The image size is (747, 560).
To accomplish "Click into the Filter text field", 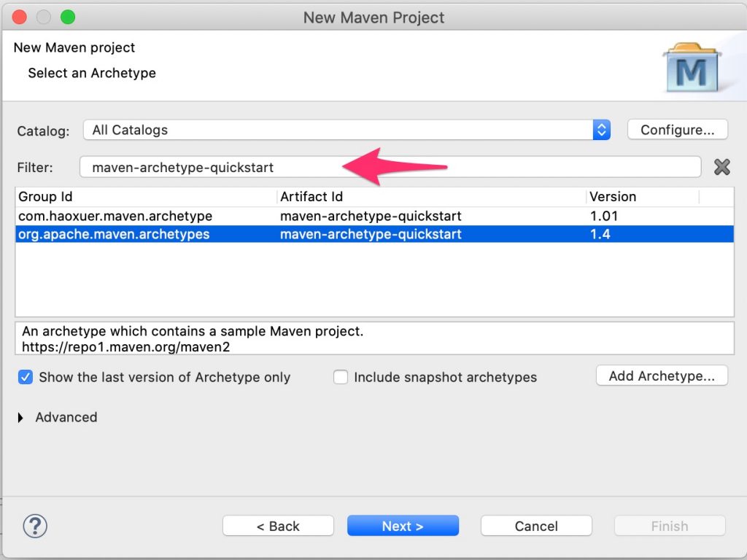I will [390, 167].
